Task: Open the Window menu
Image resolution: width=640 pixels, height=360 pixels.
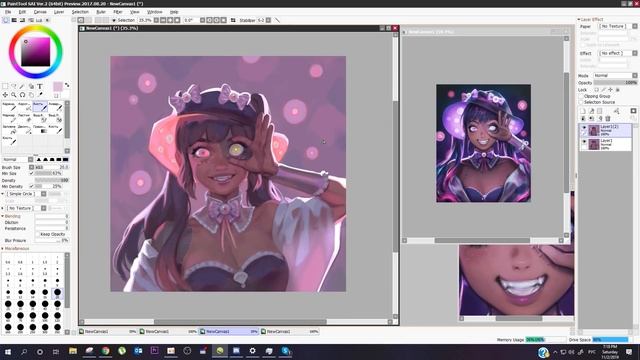Action: 154,12
